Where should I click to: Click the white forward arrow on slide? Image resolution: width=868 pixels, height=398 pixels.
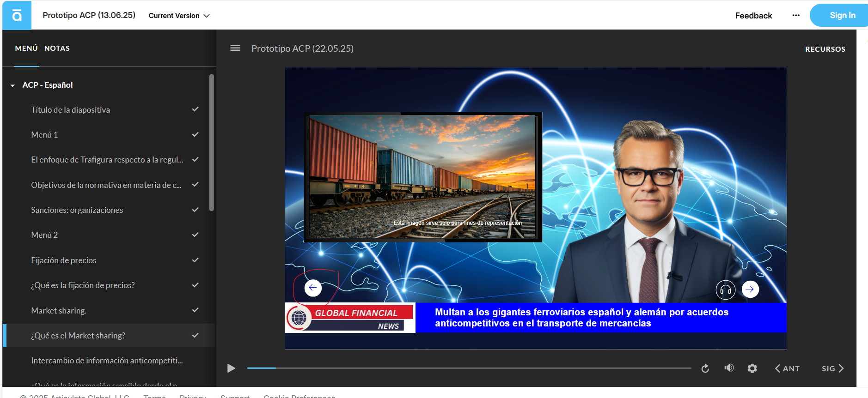[x=750, y=289]
